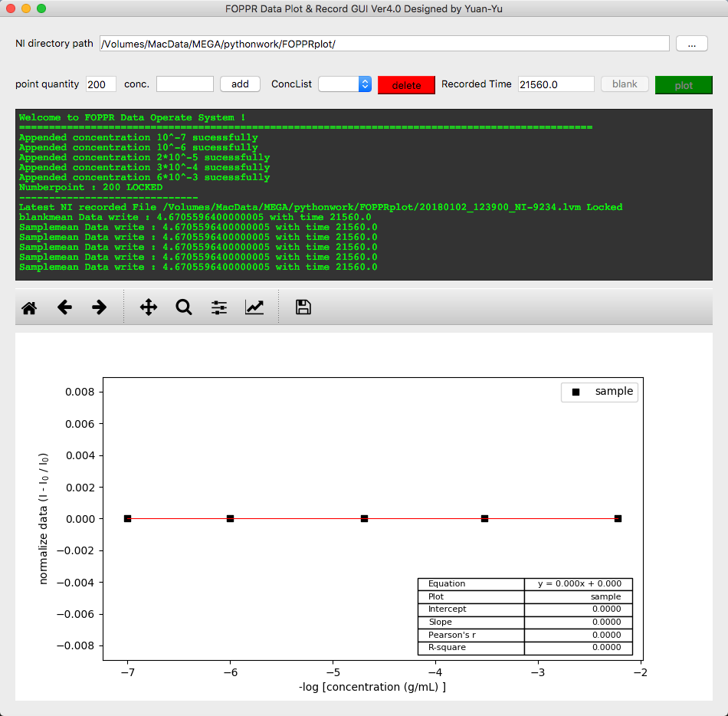Click the blank button beside plot
Screen dimensions: 728x716
[x=625, y=84]
